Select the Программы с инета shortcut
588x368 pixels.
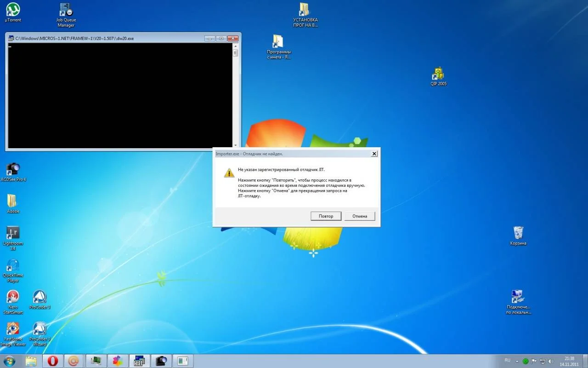click(279, 47)
